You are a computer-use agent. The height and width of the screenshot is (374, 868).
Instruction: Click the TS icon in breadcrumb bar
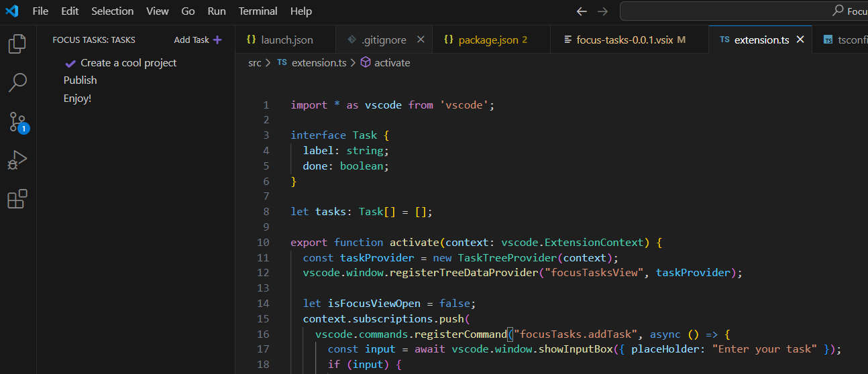point(282,62)
